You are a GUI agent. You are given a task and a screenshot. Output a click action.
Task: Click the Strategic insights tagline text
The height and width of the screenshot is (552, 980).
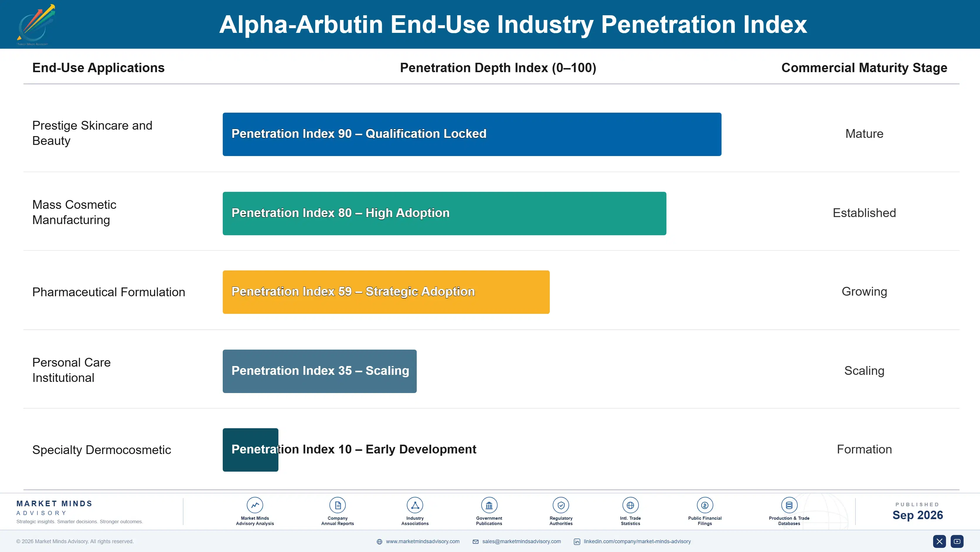pos(79,521)
